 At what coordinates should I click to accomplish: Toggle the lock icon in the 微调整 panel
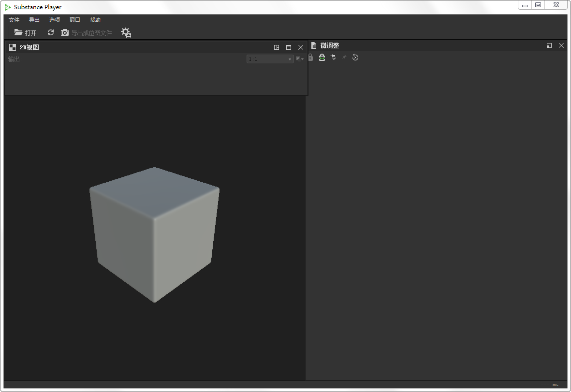click(x=310, y=57)
